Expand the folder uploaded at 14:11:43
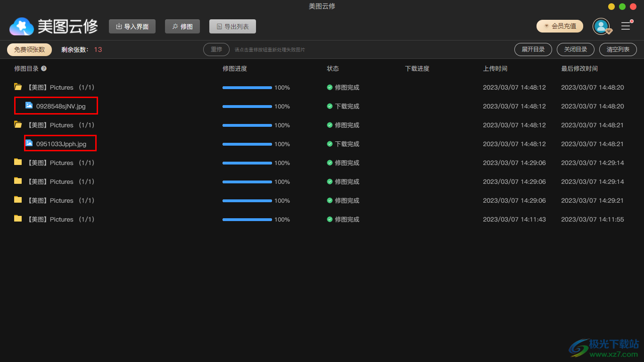 point(18,219)
